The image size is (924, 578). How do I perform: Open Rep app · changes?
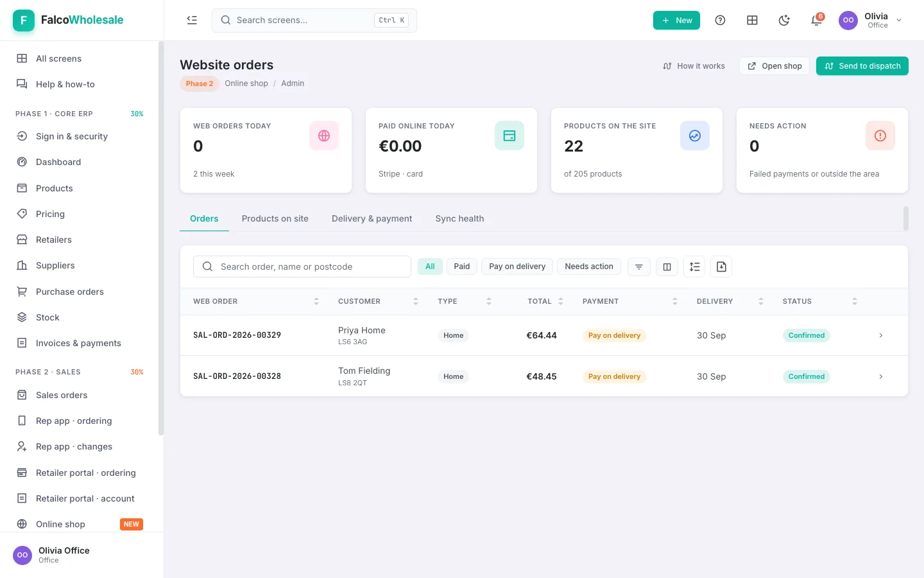point(80,446)
